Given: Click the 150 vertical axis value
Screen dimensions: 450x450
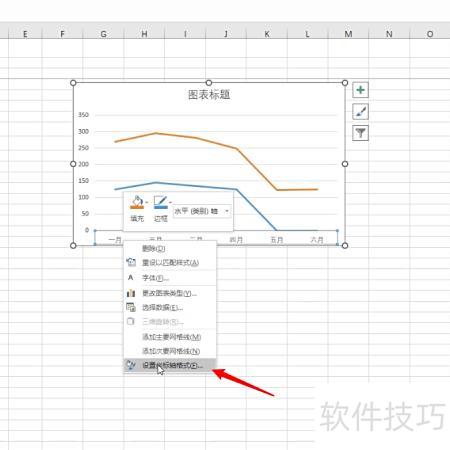Looking at the screenshot, I should (83, 181).
